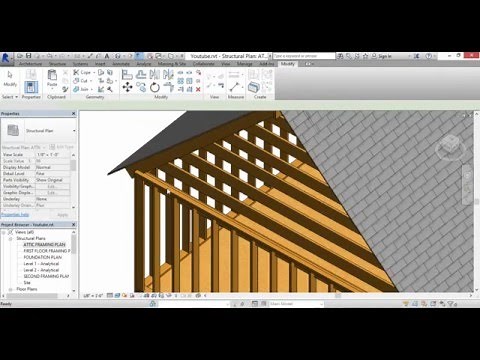This screenshot has width=480, height=360.
Task: Collapse the Views (all) tree node
Action: point(4,232)
